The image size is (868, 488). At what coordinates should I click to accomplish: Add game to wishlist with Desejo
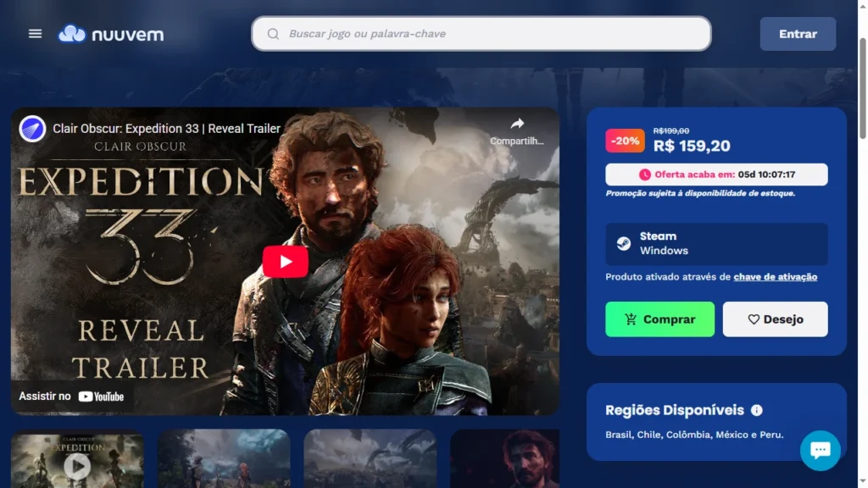tap(775, 319)
